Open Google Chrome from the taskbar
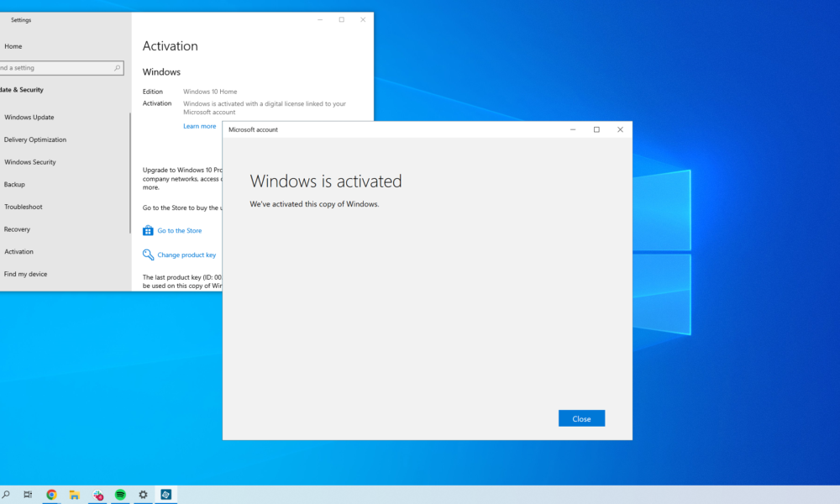 50,495
